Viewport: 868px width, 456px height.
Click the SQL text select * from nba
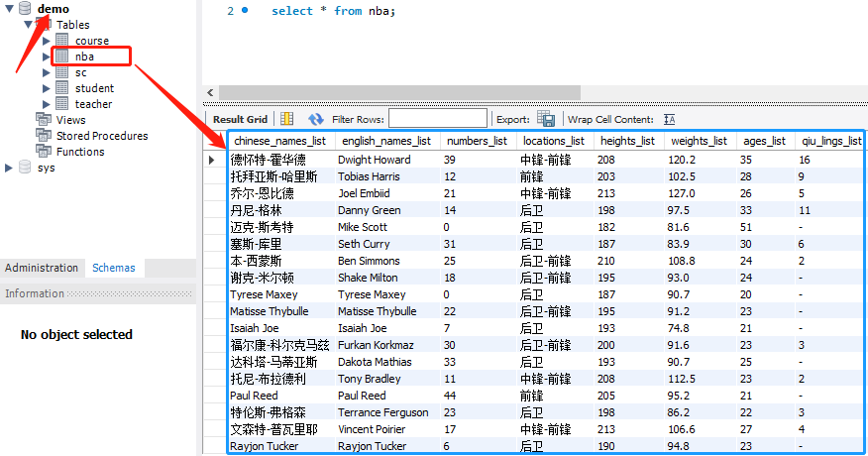[x=333, y=11]
